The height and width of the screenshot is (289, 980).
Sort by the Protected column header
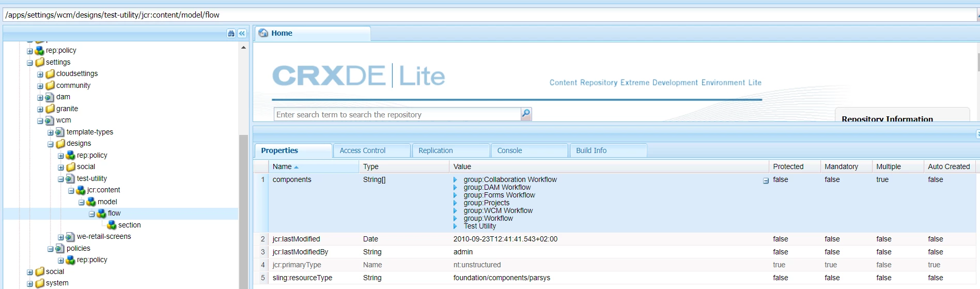coord(795,166)
